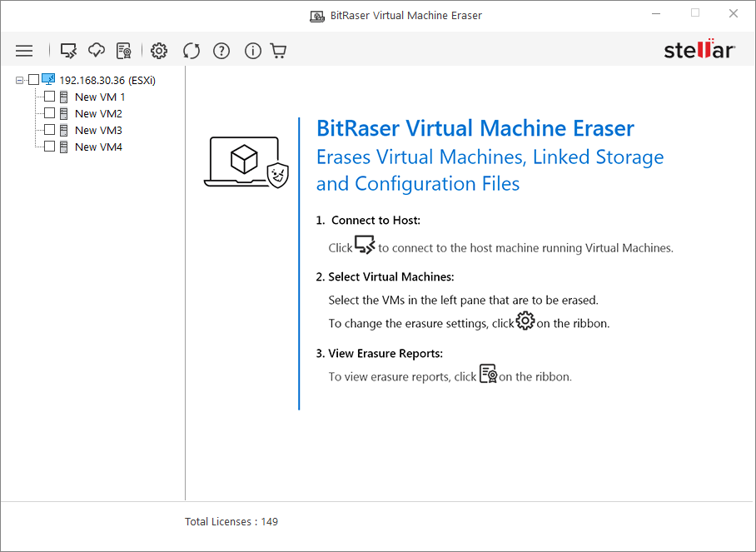Click the laptop shield illustration
The height and width of the screenshot is (552, 756).
point(246,162)
